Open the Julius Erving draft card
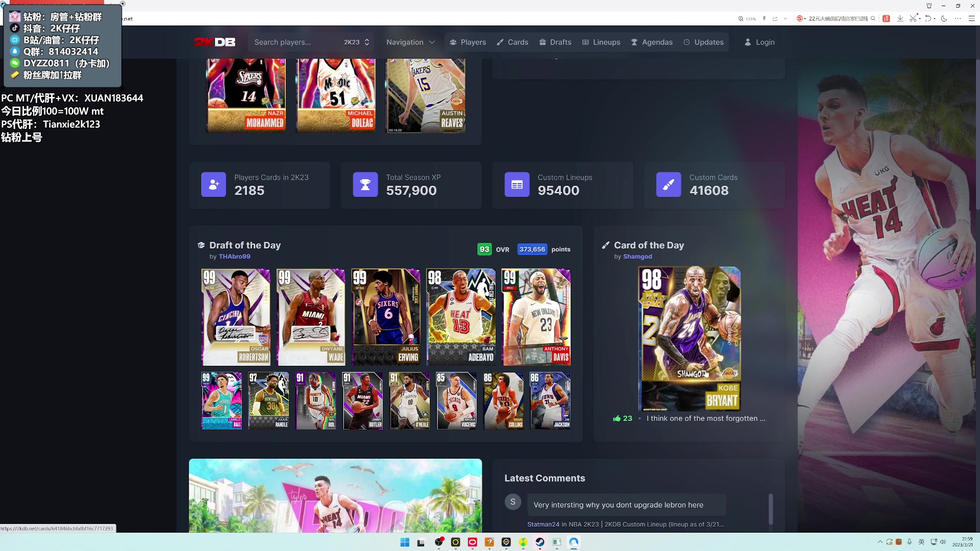 tap(386, 317)
